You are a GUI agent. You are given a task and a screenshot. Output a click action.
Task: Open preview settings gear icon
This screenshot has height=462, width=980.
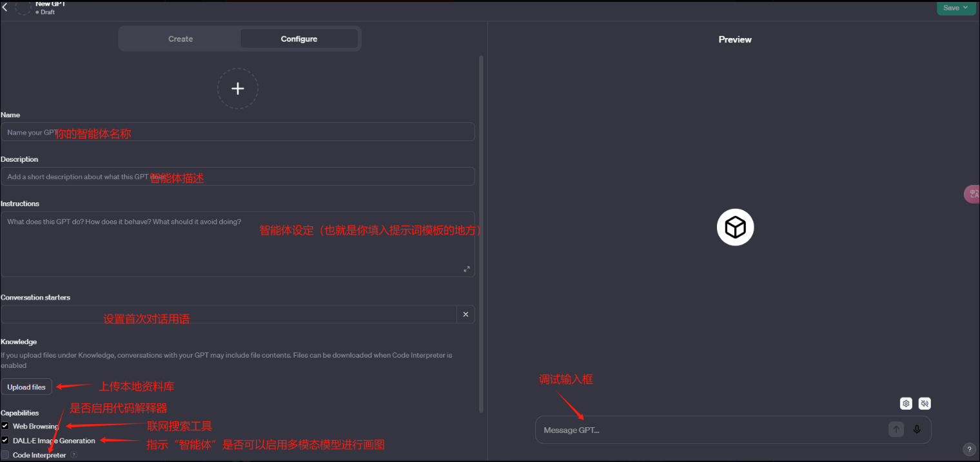pyautogui.click(x=906, y=403)
